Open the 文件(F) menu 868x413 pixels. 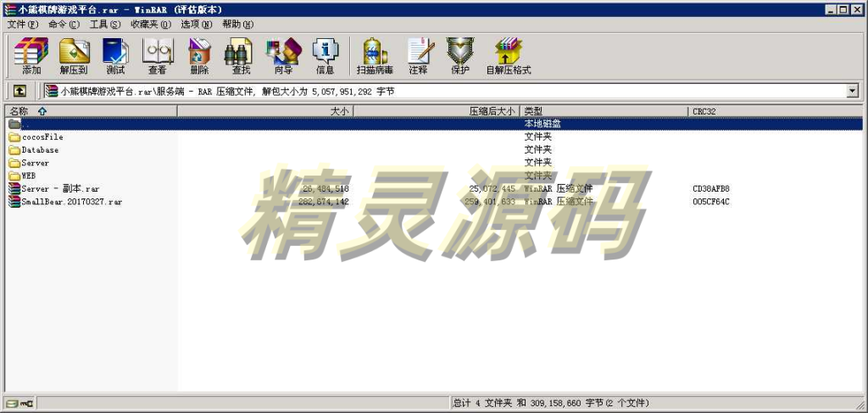[23, 25]
